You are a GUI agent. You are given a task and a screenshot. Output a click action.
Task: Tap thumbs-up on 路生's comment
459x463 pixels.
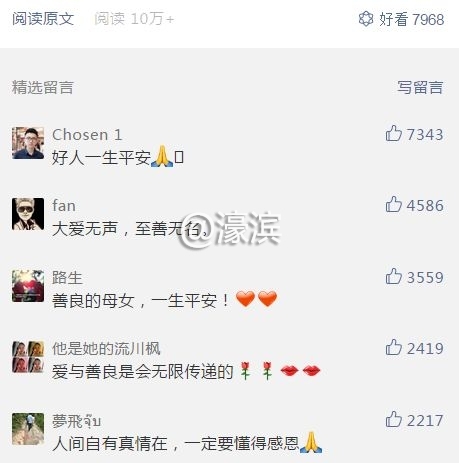(x=393, y=276)
